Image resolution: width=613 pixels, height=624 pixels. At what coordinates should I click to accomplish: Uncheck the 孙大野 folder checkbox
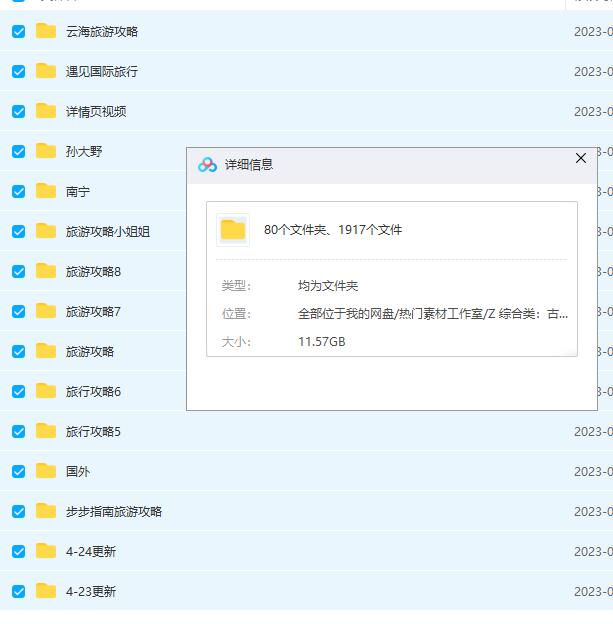[18, 151]
